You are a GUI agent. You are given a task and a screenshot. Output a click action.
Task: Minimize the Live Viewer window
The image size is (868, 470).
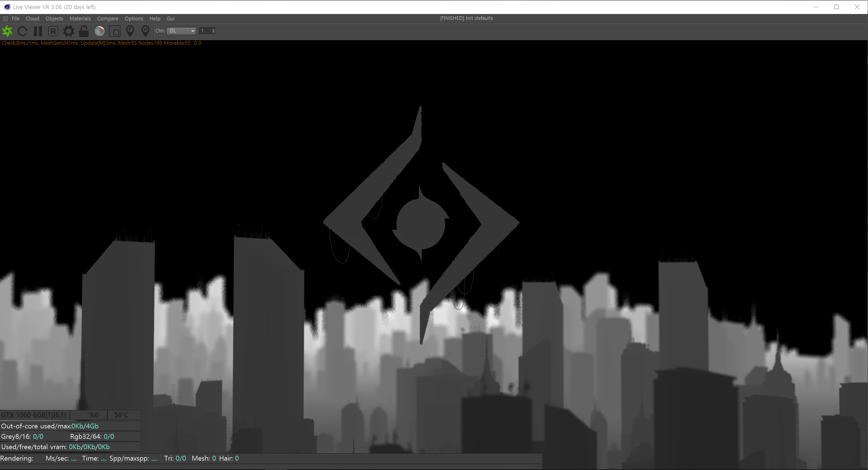tap(816, 7)
